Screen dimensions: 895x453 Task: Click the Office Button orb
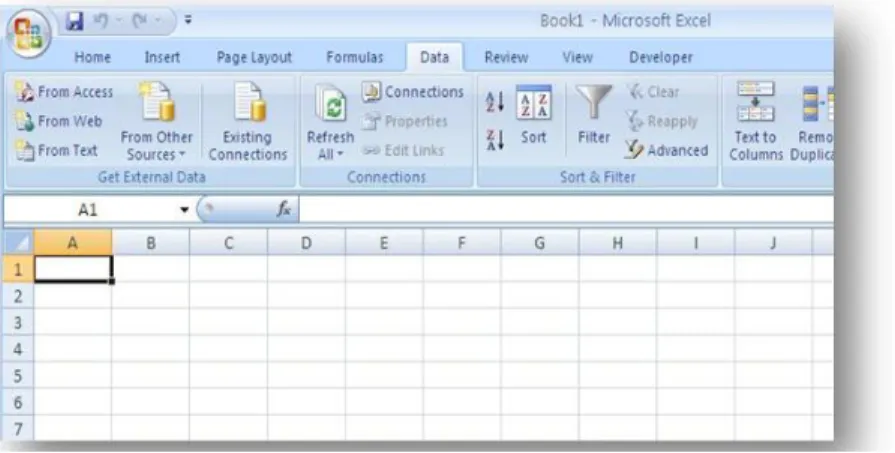(x=28, y=33)
